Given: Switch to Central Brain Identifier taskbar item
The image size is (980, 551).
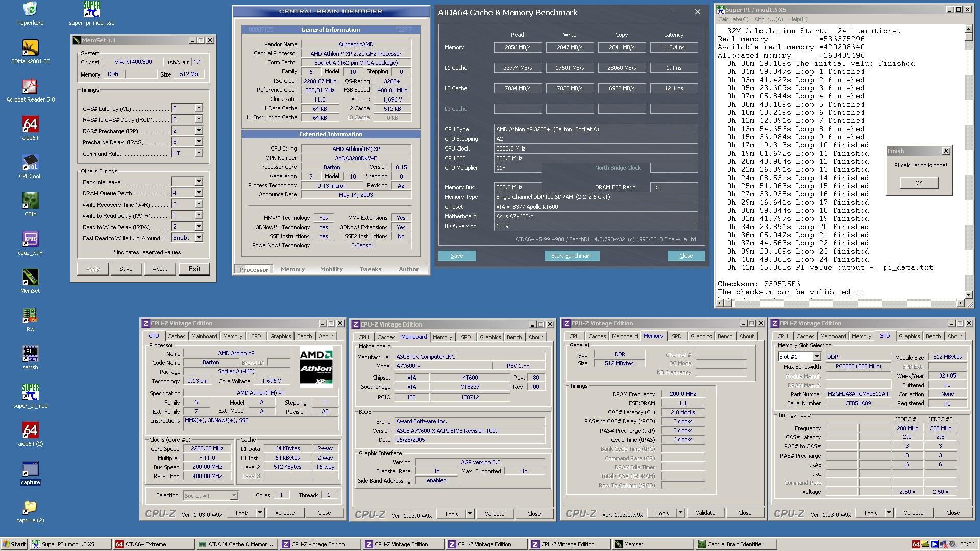Looking at the screenshot, I should (737, 544).
